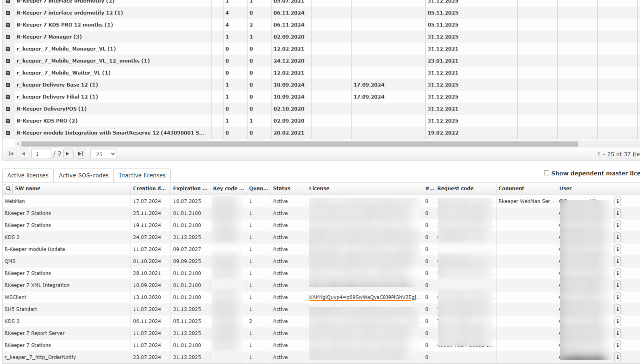Screen dimensions: 640x364
Task: Sort by the SW name column header
Action: pyautogui.click(x=28, y=188)
